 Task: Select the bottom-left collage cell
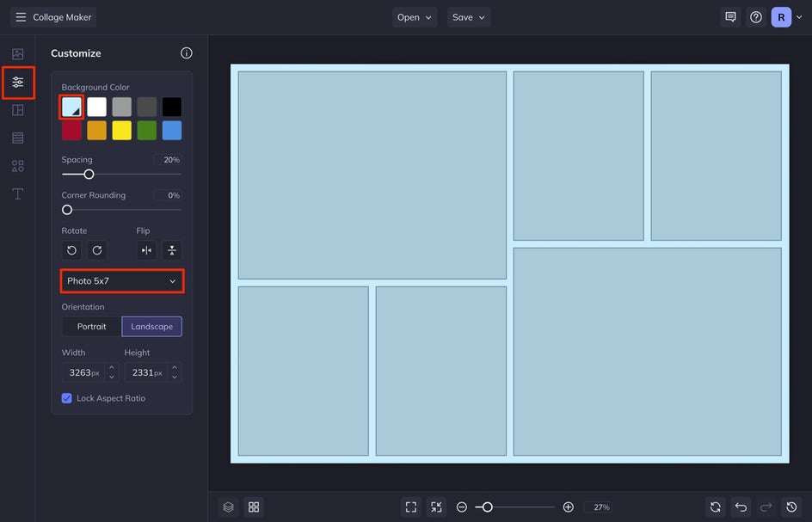click(x=304, y=371)
